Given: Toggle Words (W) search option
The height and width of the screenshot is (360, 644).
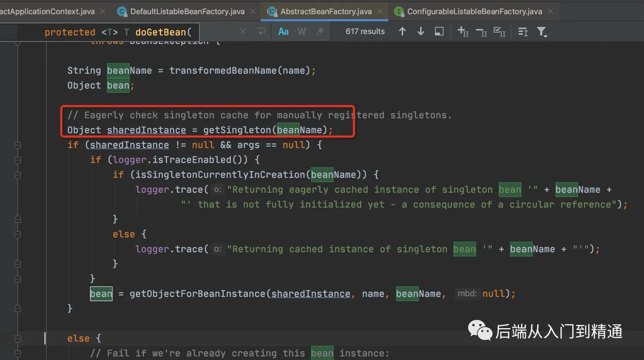Looking at the screenshot, I should (x=302, y=31).
